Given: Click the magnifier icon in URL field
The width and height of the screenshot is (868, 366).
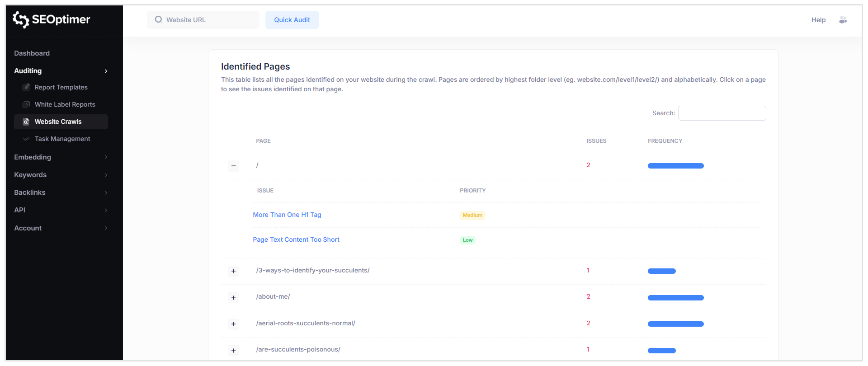Looking at the screenshot, I should click(158, 20).
